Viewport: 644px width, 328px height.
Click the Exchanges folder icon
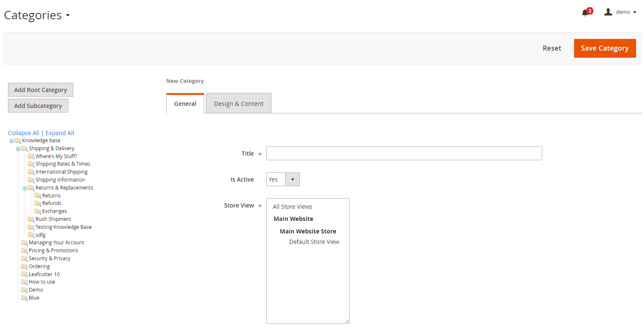(38, 211)
